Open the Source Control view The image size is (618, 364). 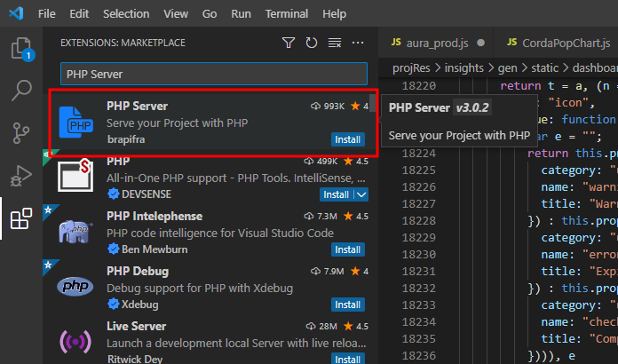coord(21,133)
